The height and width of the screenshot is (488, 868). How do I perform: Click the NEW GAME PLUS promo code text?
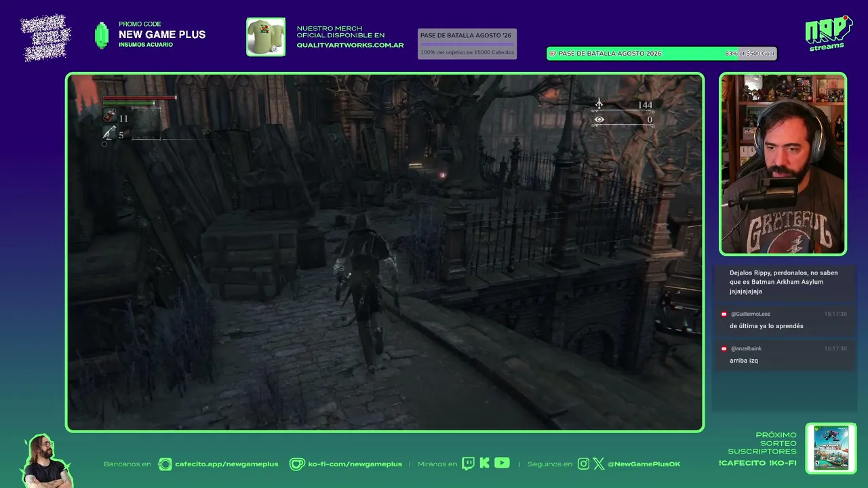(x=162, y=35)
